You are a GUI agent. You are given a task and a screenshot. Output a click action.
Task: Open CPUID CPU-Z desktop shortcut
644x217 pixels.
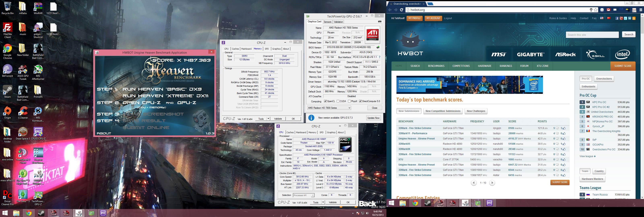pos(38,134)
